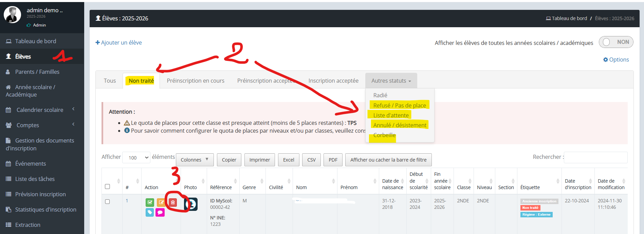Tick the checkbox for student row 1
Image resolution: width=644 pixels, height=234 pixels.
[x=108, y=202]
